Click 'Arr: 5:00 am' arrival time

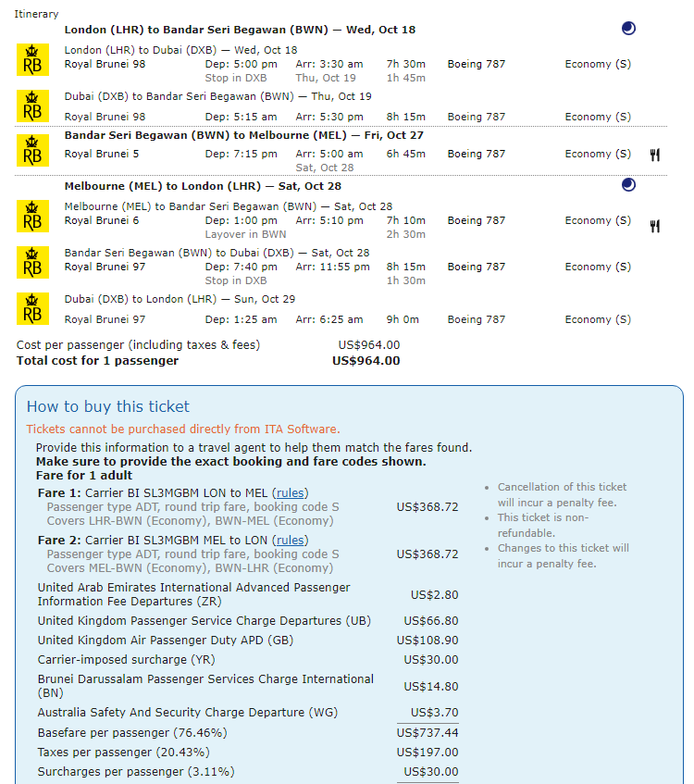tap(329, 154)
